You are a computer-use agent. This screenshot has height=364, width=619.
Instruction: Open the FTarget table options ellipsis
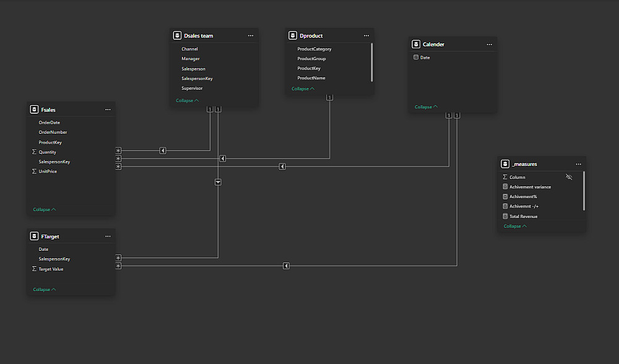(x=108, y=236)
